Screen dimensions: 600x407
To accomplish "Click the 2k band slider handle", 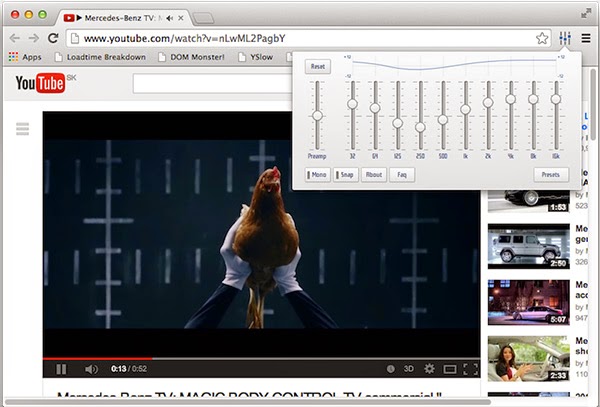I will click(488, 103).
